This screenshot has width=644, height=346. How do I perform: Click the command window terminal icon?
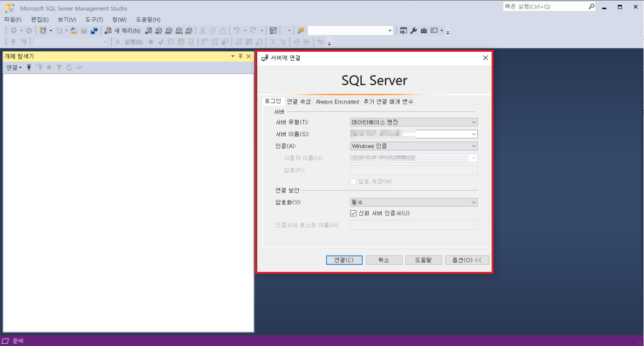(434, 31)
